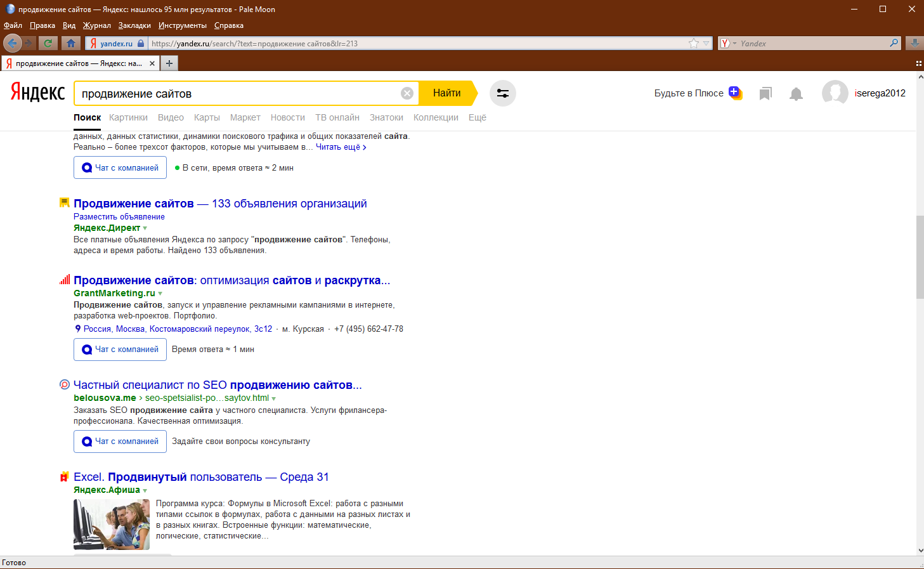Click the yellow Найти button

pos(447,93)
